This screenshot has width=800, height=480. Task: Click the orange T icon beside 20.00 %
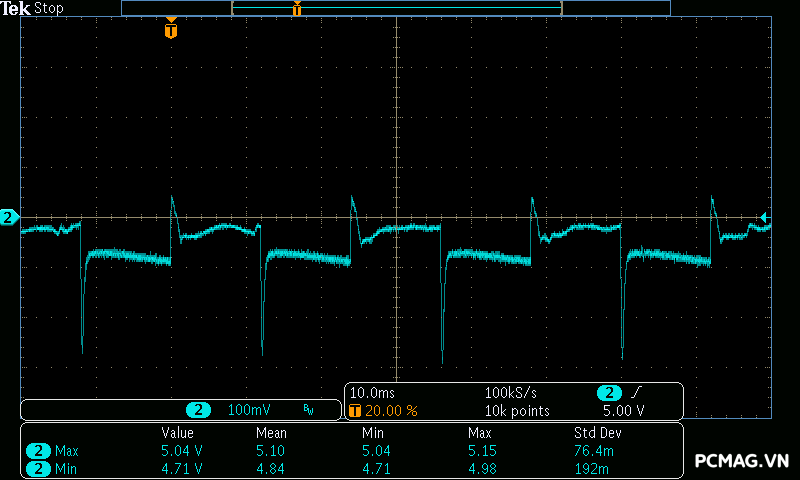click(x=354, y=411)
